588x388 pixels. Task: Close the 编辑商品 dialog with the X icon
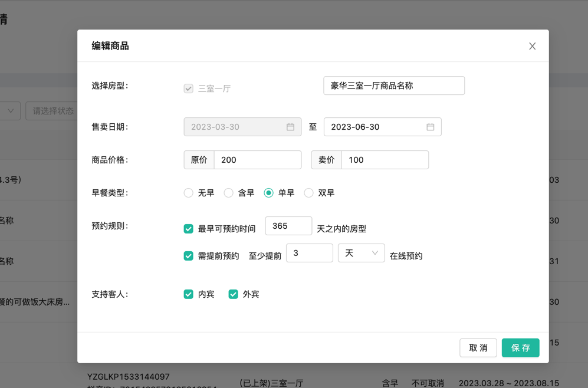pyautogui.click(x=532, y=46)
